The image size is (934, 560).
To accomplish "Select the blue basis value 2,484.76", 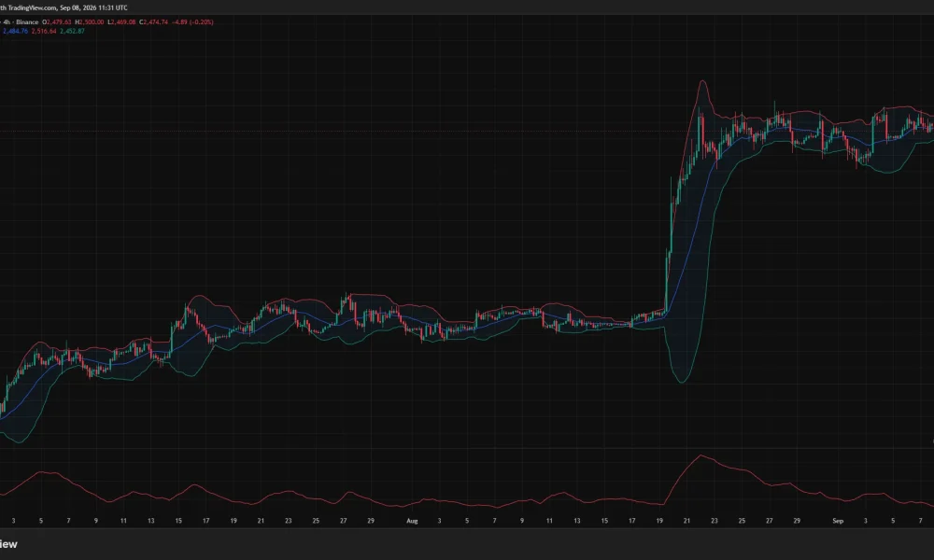I will [16, 31].
